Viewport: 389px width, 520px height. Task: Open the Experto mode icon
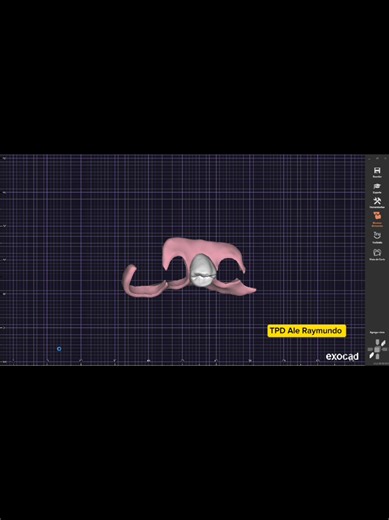[377, 187]
